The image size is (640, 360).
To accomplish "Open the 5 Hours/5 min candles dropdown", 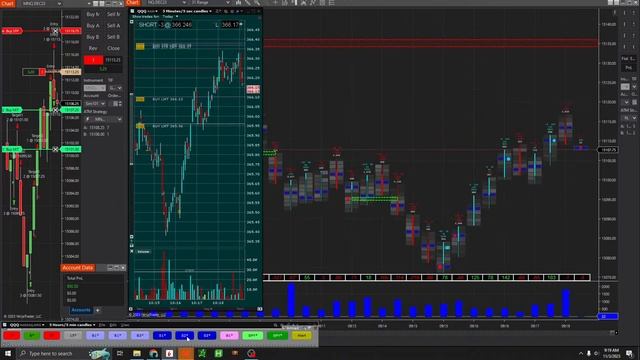I will click(72, 325).
